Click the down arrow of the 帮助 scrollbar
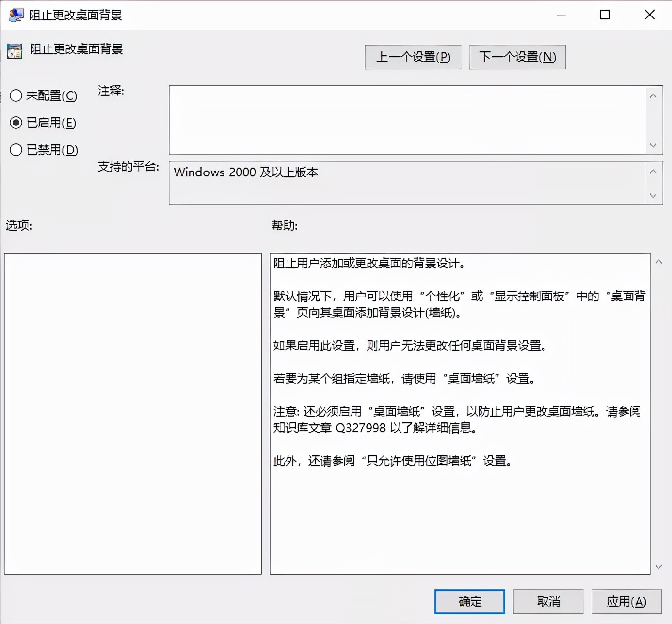 coord(659,566)
